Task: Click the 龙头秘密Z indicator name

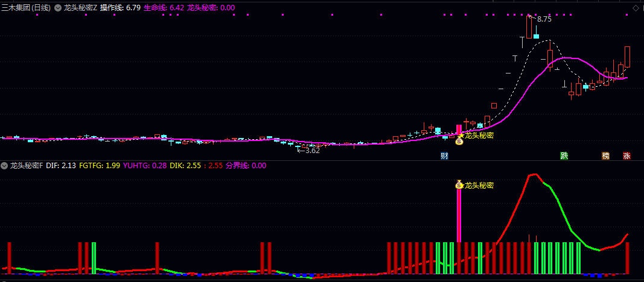Action: [x=80, y=7]
